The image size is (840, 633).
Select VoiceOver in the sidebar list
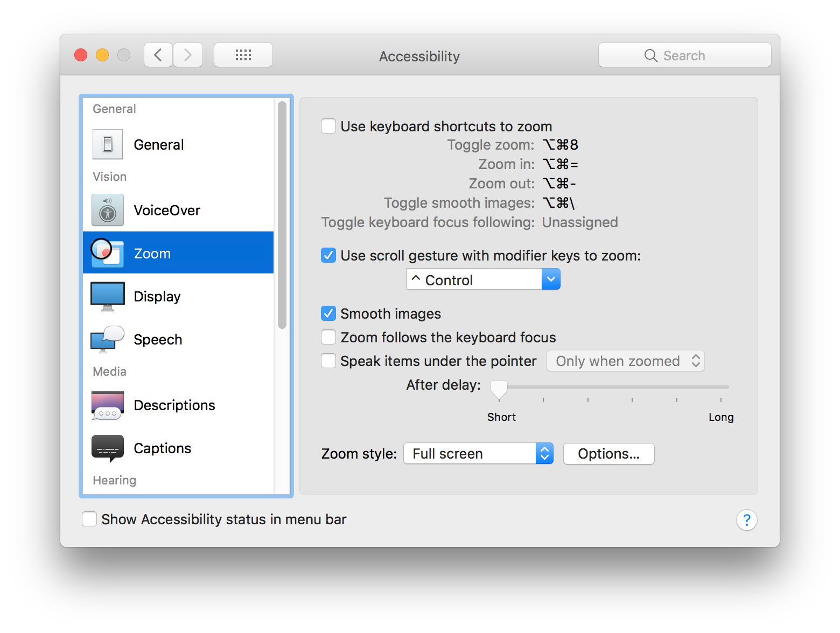178,210
